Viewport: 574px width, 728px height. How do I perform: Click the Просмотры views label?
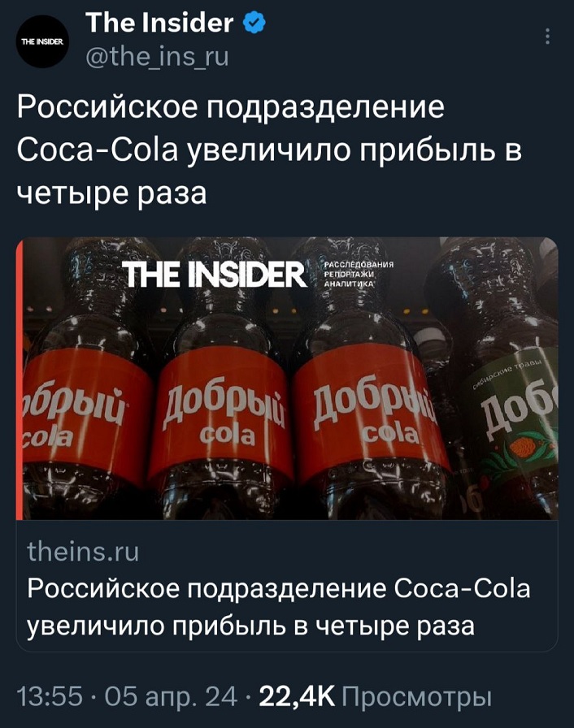416,697
